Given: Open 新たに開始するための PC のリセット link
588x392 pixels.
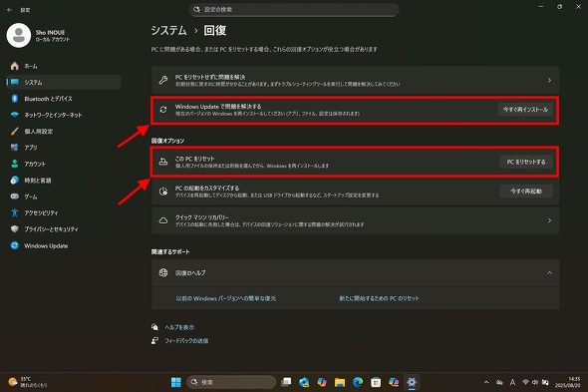Looking at the screenshot, I should (379, 298).
